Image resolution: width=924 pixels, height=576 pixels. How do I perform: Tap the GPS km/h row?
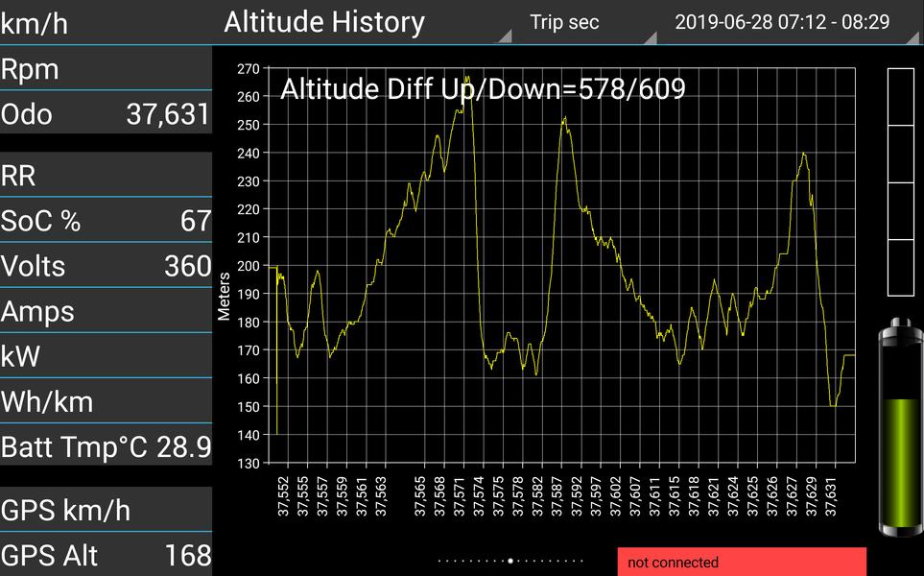coord(107,510)
